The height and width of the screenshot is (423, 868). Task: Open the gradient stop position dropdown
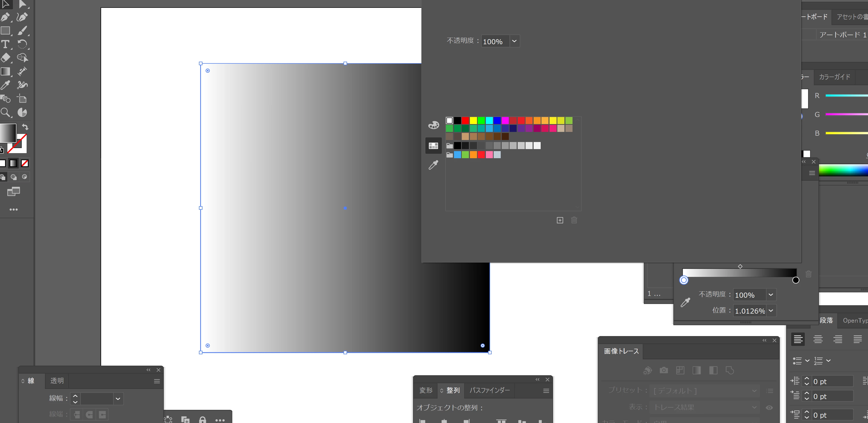point(771,311)
